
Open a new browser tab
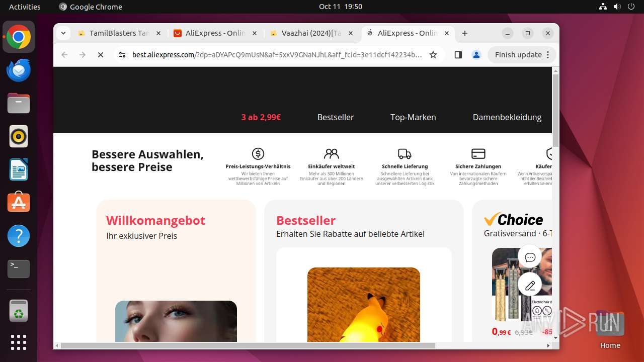(465, 33)
